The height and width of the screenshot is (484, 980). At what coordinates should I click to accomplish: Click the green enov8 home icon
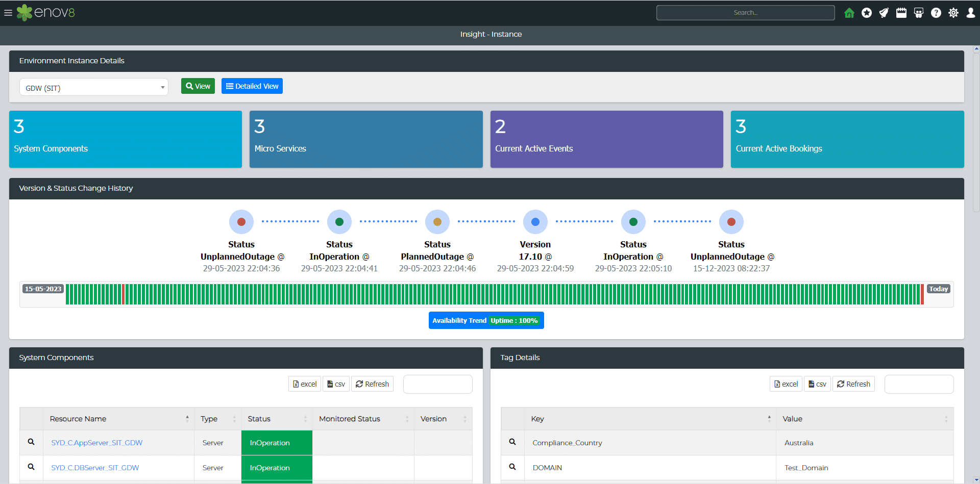pos(849,13)
